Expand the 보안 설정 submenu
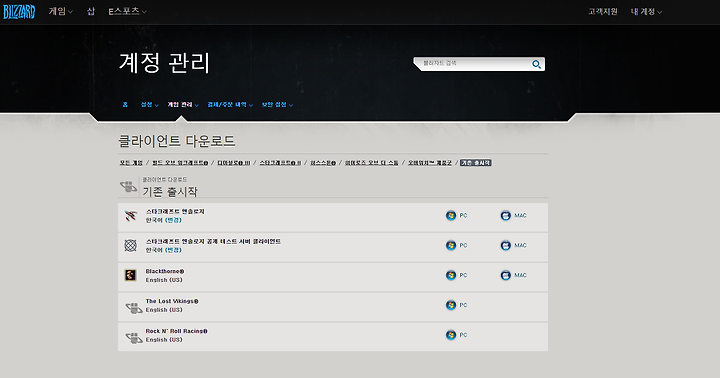This screenshot has height=378, width=720. coord(277,105)
